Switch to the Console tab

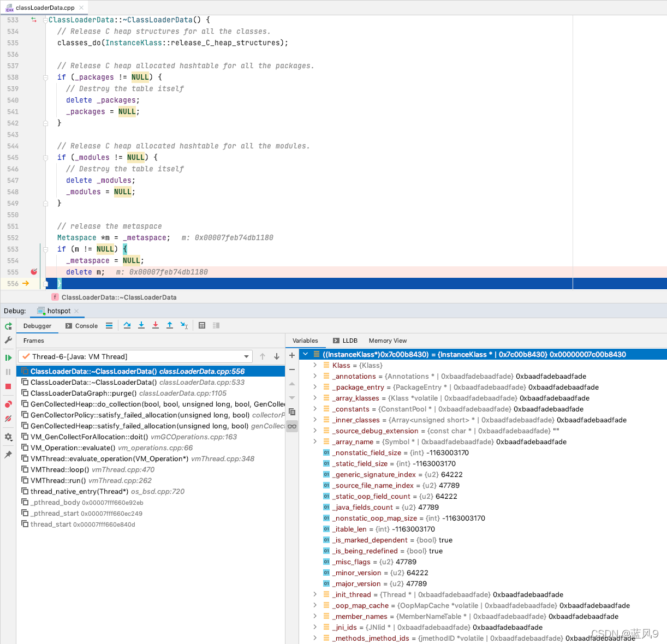(81, 325)
